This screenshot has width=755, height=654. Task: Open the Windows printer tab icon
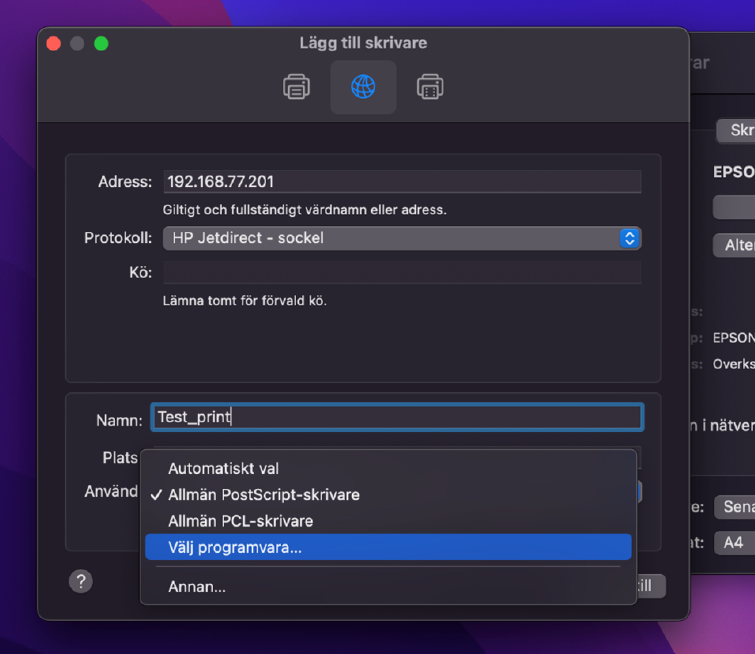tap(430, 87)
